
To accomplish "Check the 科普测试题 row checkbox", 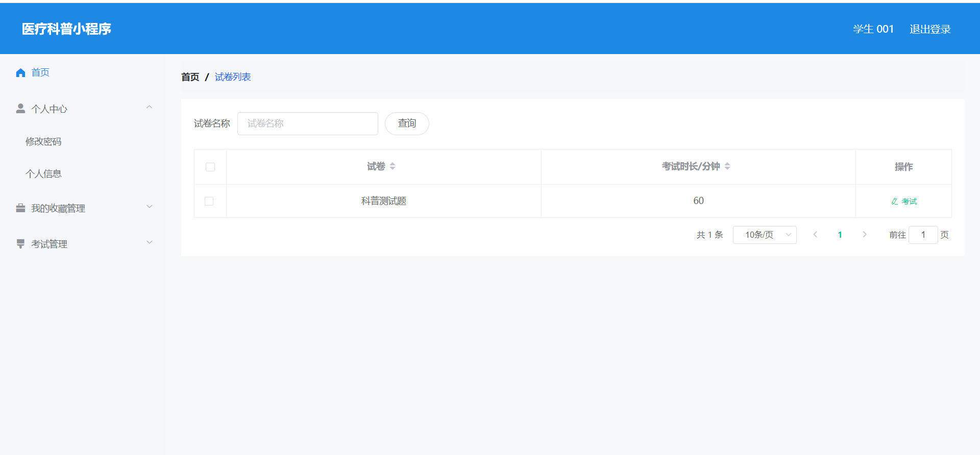I will [209, 201].
